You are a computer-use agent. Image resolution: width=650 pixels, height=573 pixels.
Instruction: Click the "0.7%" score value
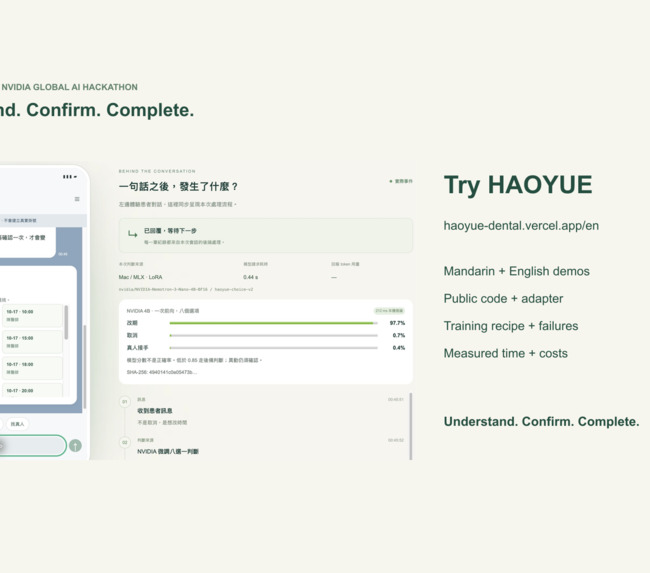point(399,335)
